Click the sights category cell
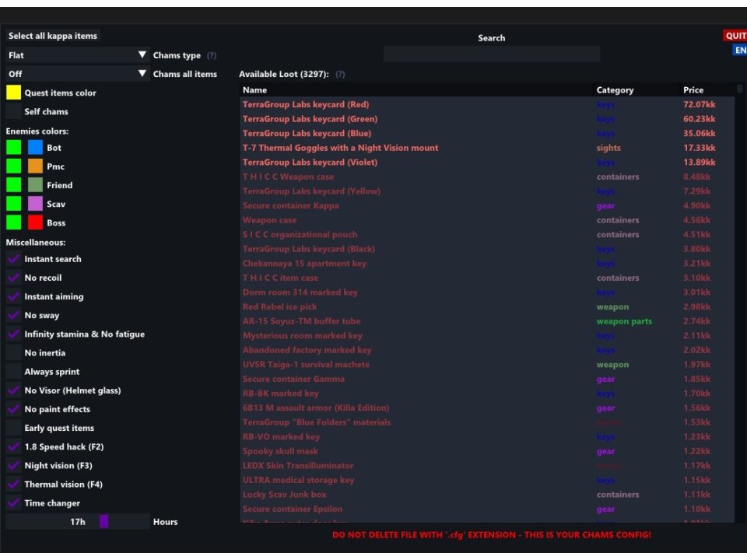Image resolution: width=747 pixels, height=560 pixels. [x=608, y=148]
